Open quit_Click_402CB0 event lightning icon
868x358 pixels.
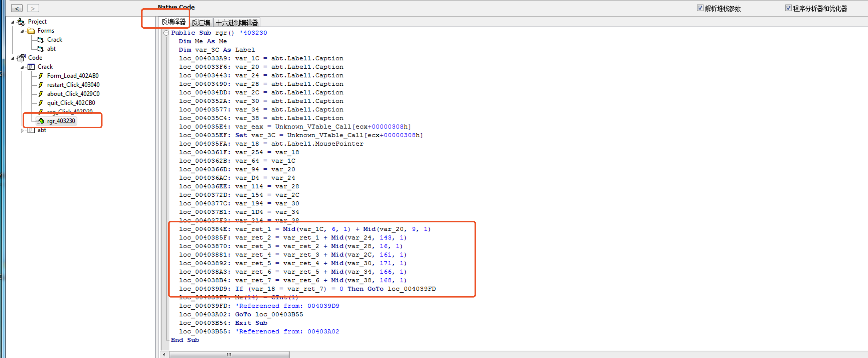pos(41,103)
